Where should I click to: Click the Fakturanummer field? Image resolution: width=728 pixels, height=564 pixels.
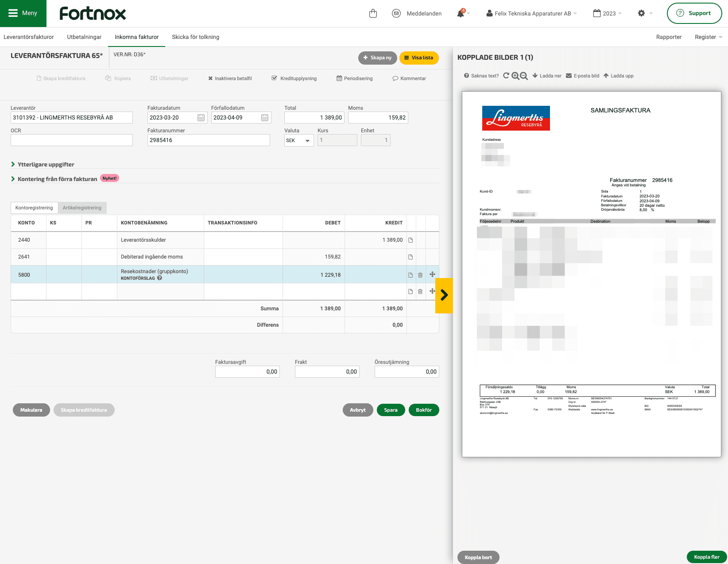[x=209, y=140]
